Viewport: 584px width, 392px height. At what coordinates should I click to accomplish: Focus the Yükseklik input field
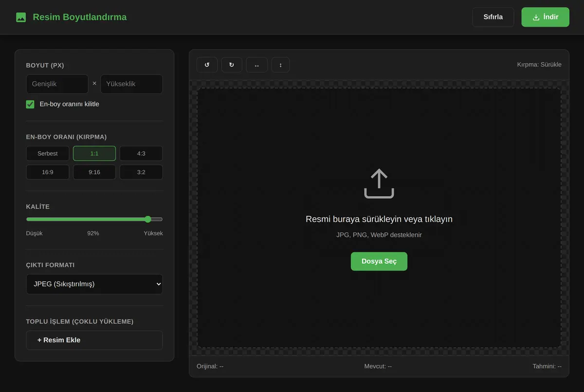click(x=131, y=84)
